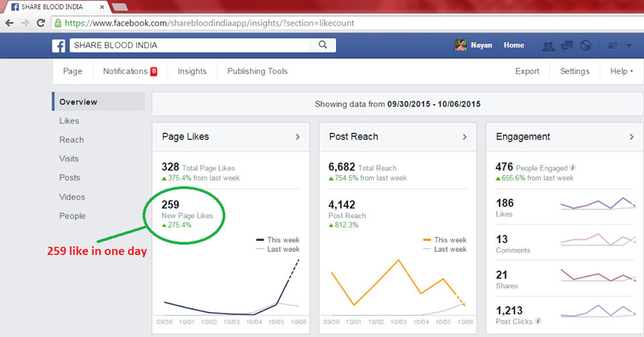This screenshot has width=644, height=337.
Task: Click the Likes sparkline chart
Action: coord(598,203)
